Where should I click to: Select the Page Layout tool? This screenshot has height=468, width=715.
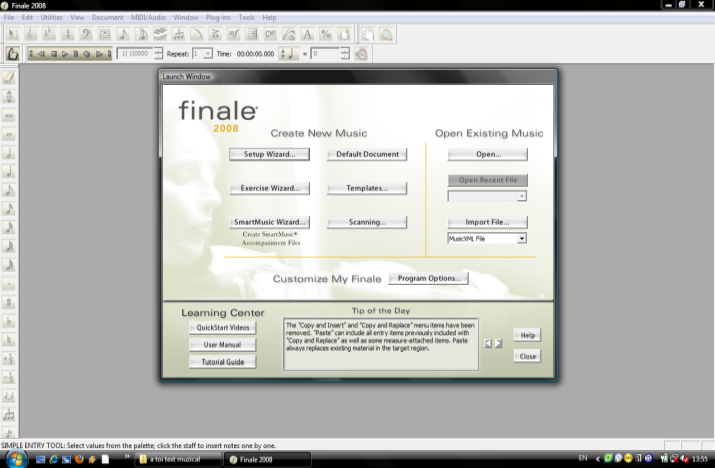345,34
